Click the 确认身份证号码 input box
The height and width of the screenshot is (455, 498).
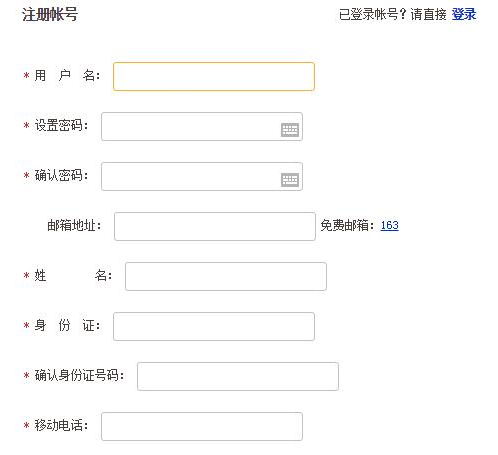pyautogui.click(x=238, y=376)
